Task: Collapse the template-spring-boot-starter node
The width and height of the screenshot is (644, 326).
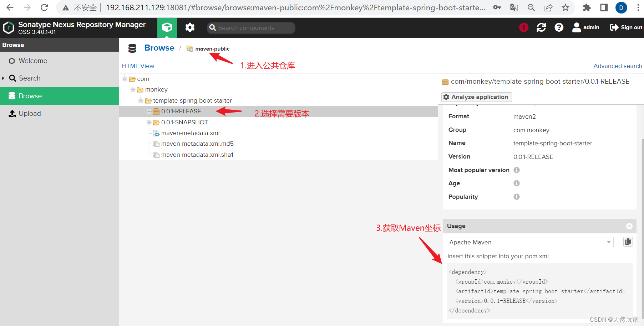Action: [x=141, y=100]
